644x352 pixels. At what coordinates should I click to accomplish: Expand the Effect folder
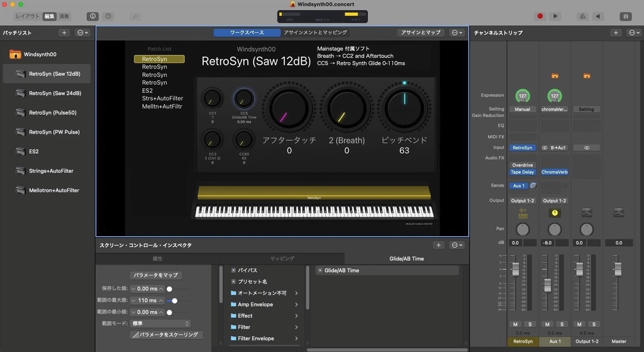pos(296,316)
